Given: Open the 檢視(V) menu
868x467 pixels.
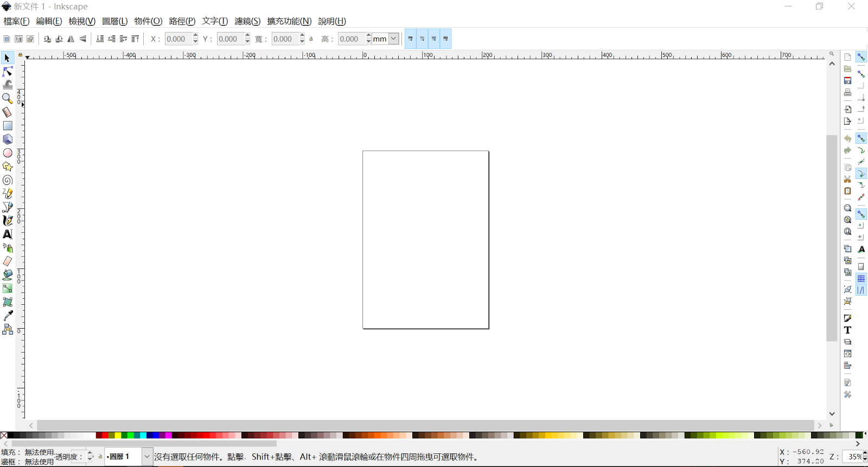Looking at the screenshot, I should [82, 21].
